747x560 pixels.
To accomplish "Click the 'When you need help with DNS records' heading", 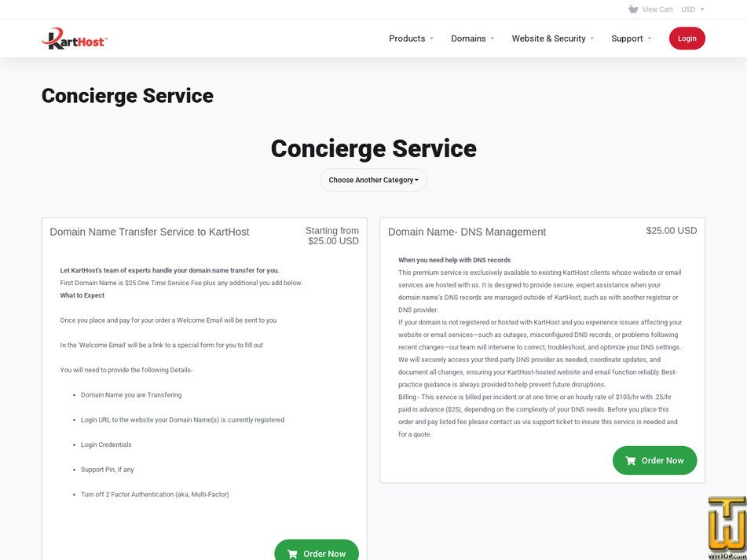I will pyautogui.click(x=455, y=260).
